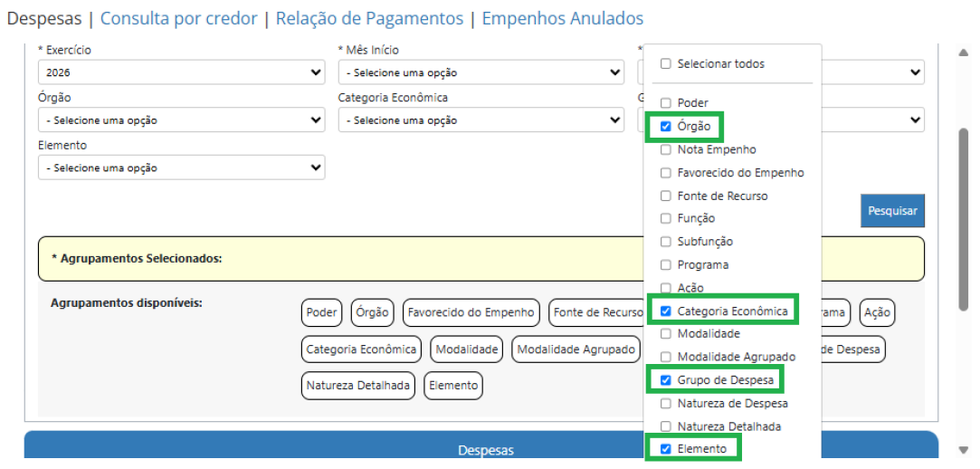Open the Órgão select dropdown

coord(181,120)
